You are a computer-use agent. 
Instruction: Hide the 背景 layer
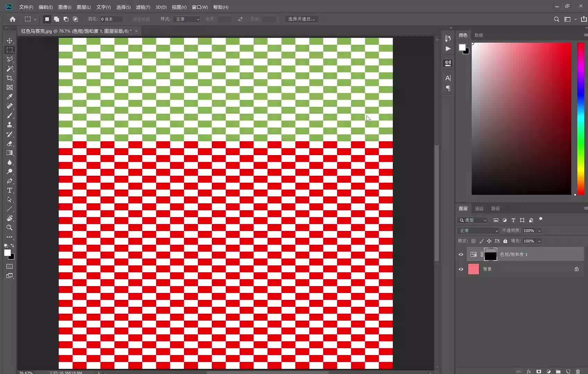pos(461,269)
